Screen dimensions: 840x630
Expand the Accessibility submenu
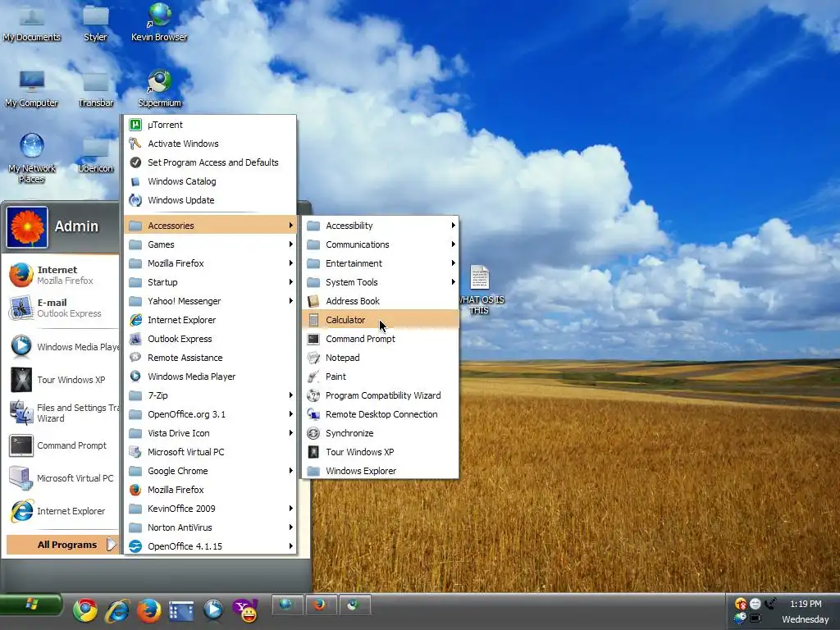(x=381, y=226)
